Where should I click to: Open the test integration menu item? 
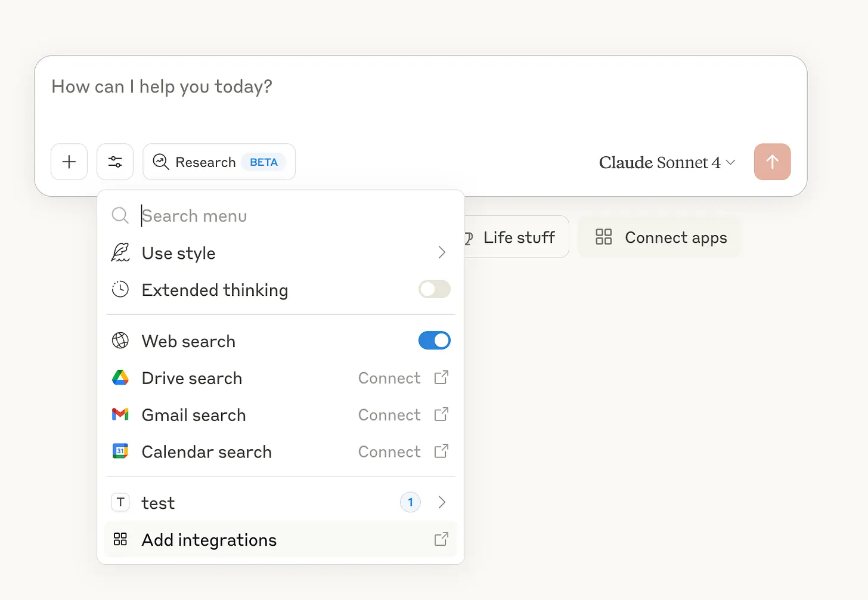coord(280,502)
